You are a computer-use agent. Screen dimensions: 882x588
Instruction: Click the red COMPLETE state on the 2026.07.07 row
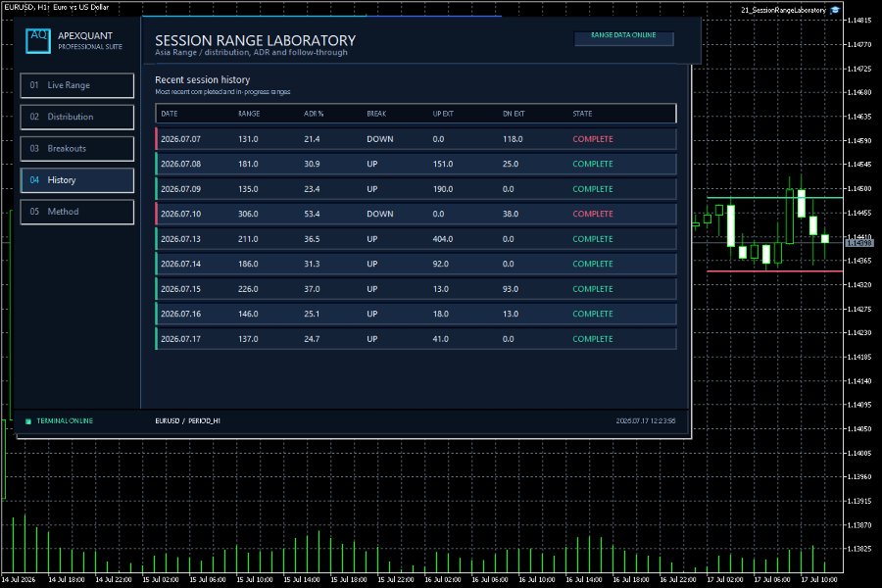(593, 139)
